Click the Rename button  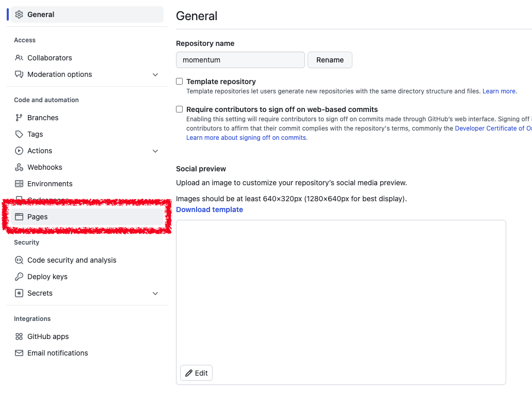(x=330, y=60)
